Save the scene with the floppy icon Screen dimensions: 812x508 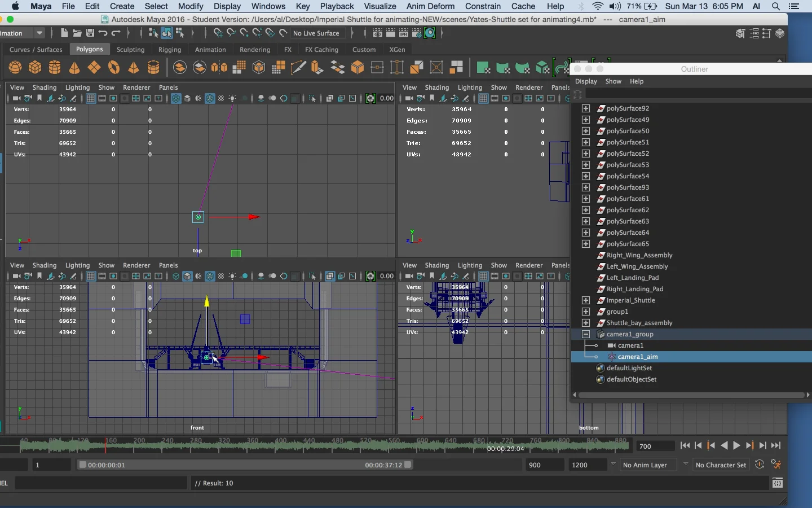click(x=90, y=33)
